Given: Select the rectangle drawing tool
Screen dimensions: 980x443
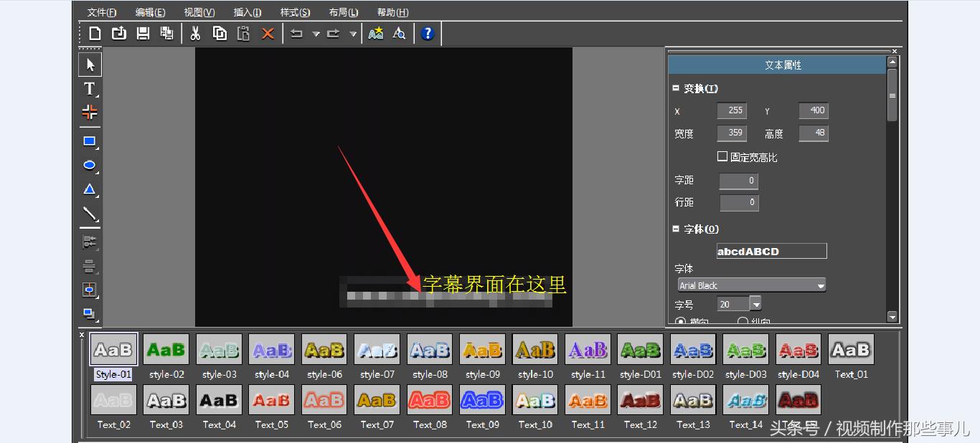Looking at the screenshot, I should pyautogui.click(x=90, y=141).
